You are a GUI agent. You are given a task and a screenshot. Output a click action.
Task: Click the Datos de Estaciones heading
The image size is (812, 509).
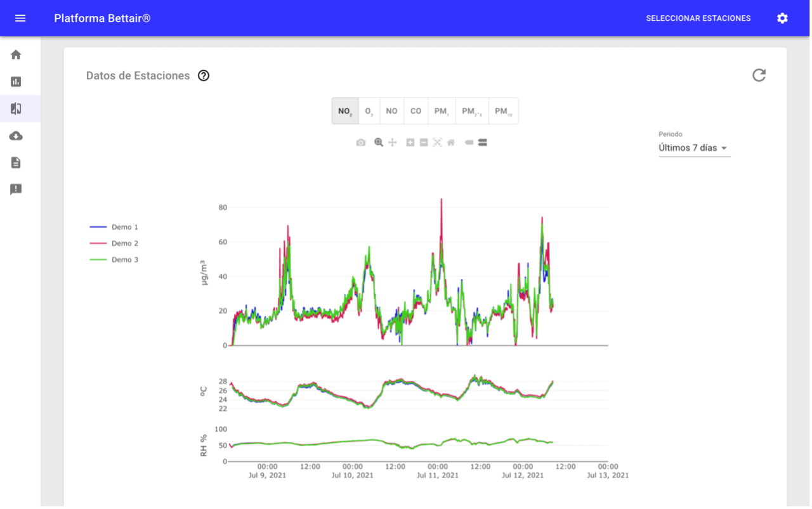coord(138,75)
